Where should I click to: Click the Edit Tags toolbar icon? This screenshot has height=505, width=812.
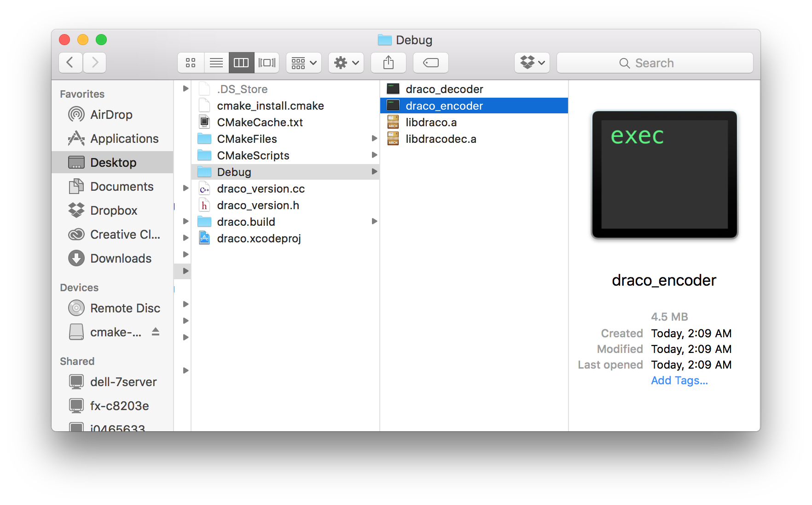(430, 63)
